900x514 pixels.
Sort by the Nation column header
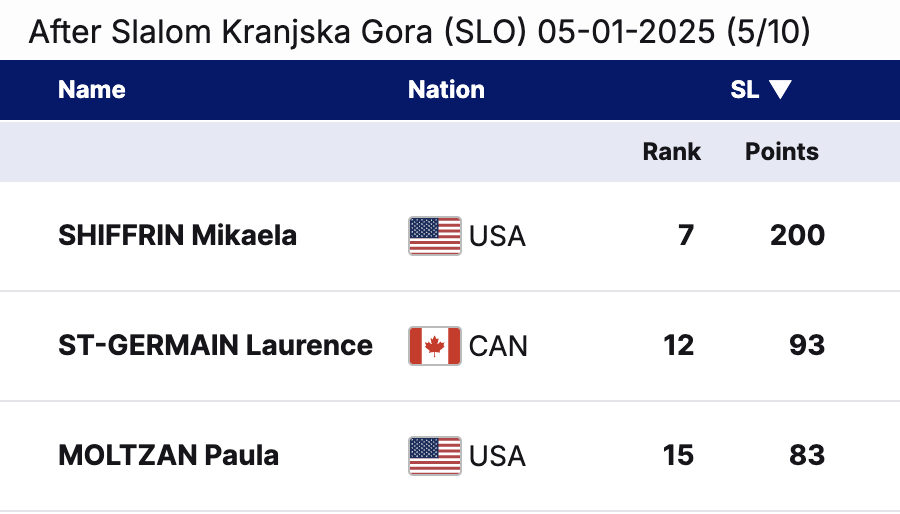coord(446,90)
